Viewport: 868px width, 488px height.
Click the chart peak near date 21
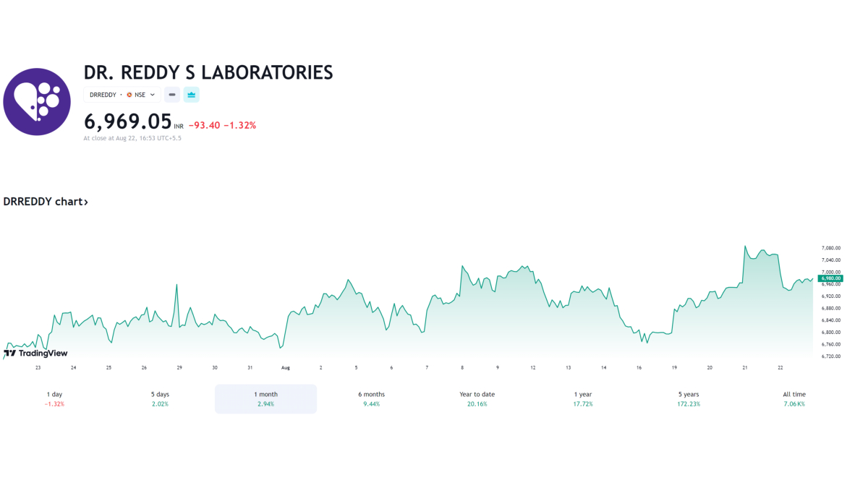[x=745, y=247]
